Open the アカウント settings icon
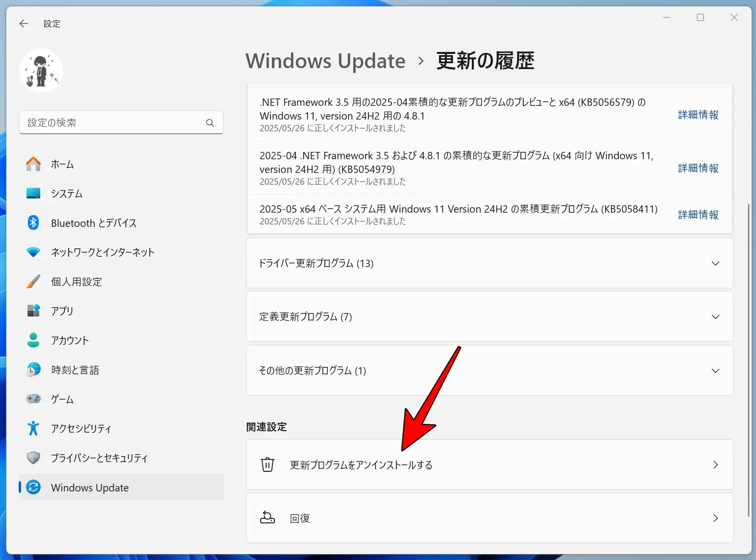This screenshot has height=560, width=756. pyautogui.click(x=33, y=341)
